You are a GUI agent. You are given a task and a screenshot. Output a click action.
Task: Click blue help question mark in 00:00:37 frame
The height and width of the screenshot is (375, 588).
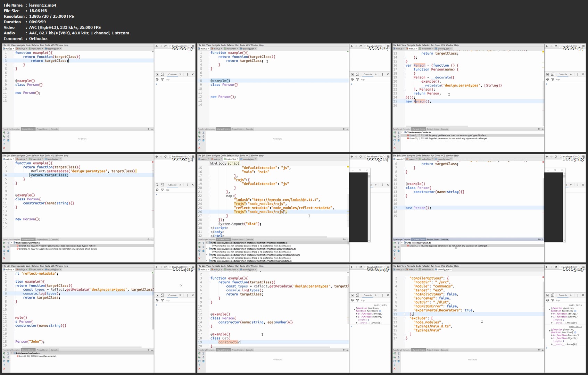click(x=5, y=144)
